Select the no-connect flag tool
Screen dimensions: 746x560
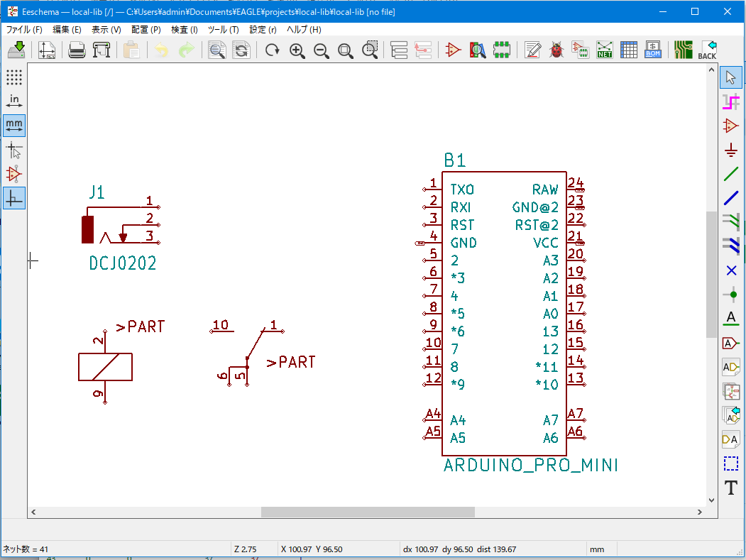731,270
